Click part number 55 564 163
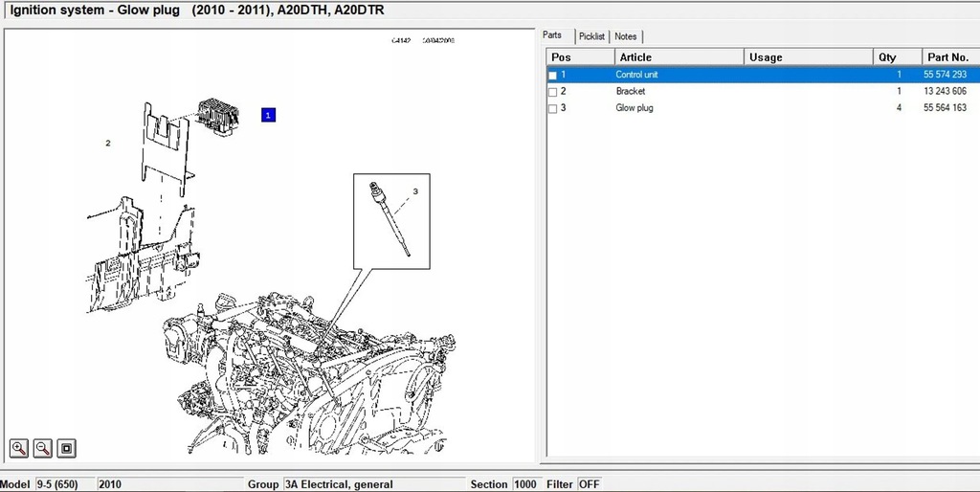 945,107
